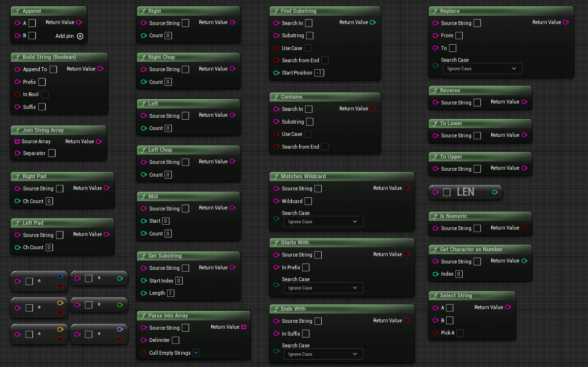The height and width of the screenshot is (367, 588).
Task: Click the Delimiter text box on Parse Into Array
Action: [175, 340]
